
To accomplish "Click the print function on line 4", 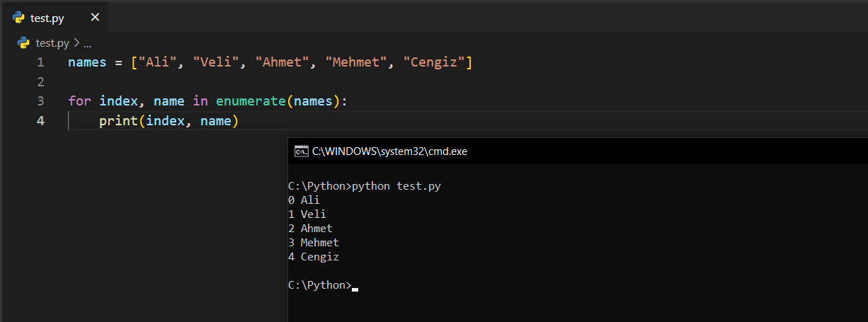I will 118,121.
